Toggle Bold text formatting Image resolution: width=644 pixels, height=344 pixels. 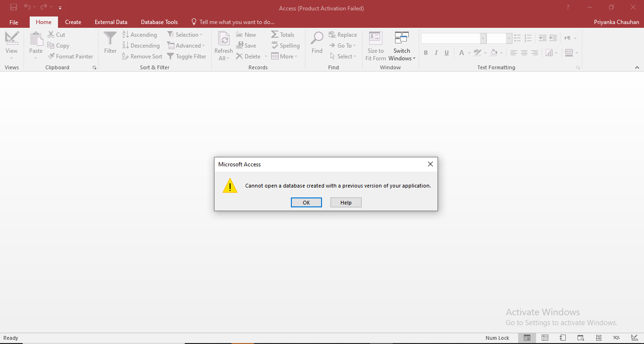pos(426,53)
